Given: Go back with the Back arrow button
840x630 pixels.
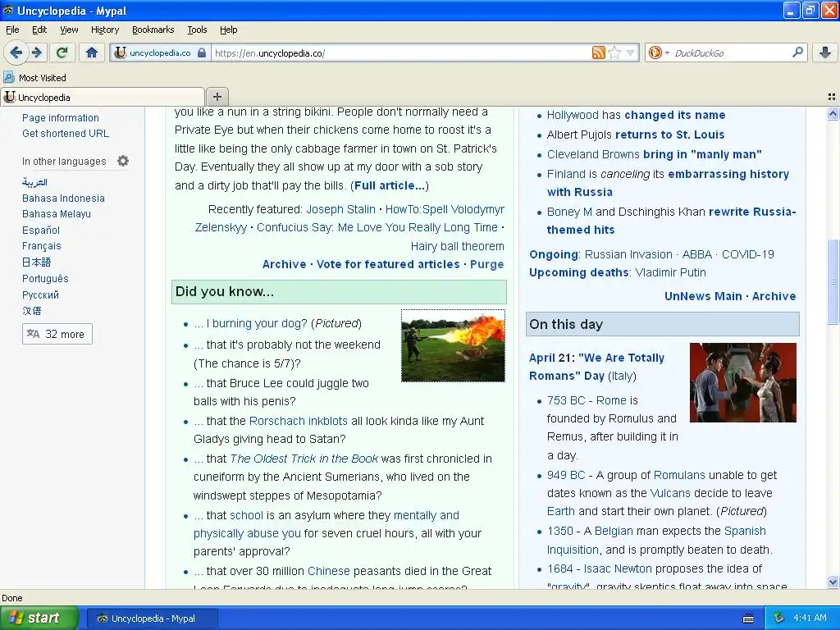Looking at the screenshot, I should (16, 52).
